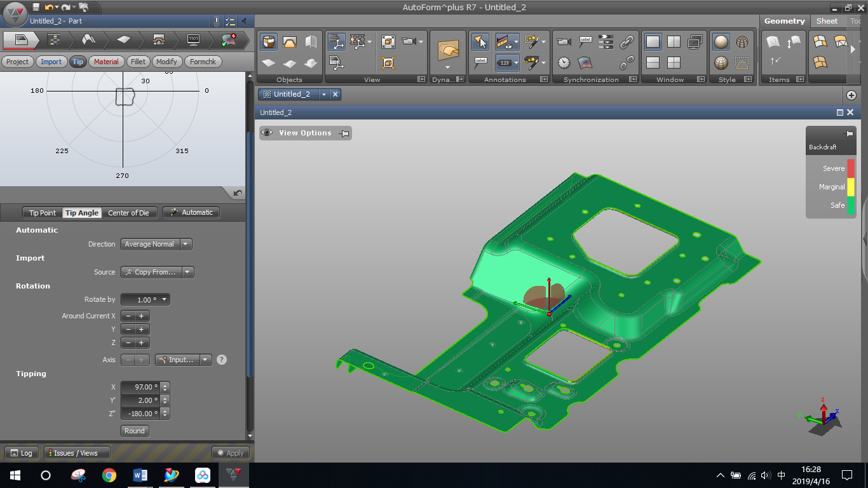Screen dimensions: 868x488
Task: Click the arrow pointer annotation tool
Action: click(480, 43)
